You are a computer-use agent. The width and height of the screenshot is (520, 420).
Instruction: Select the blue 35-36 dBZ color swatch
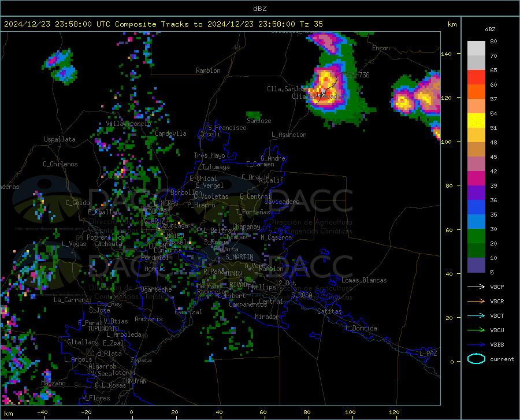coord(476,207)
